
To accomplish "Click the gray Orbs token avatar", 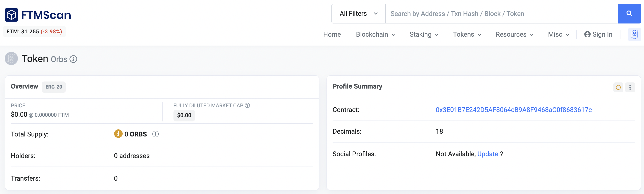I will tap(11, 58).
